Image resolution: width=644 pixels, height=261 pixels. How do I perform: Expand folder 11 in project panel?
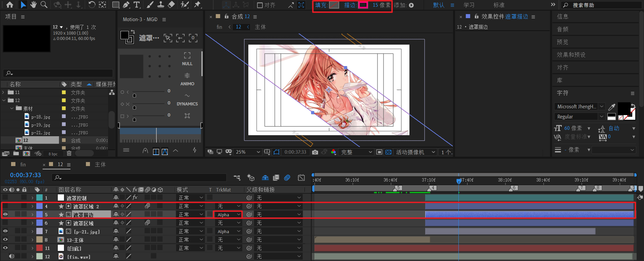(4, 92)
